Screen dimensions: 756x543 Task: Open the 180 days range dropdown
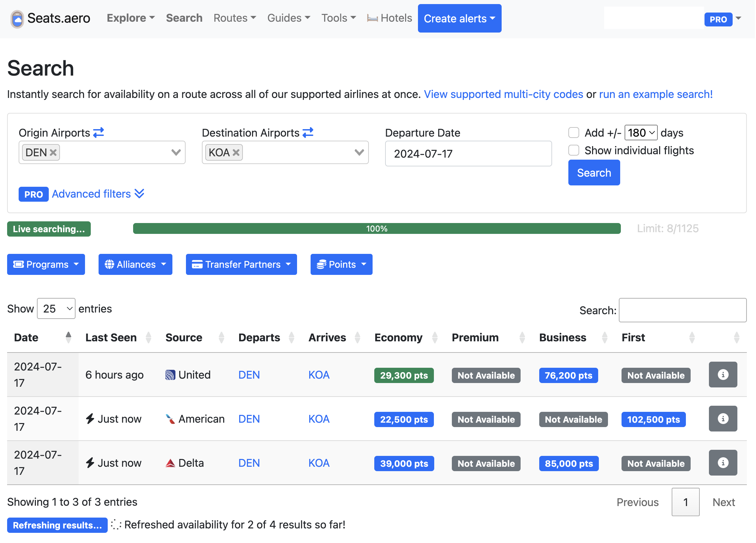[641, 133]
